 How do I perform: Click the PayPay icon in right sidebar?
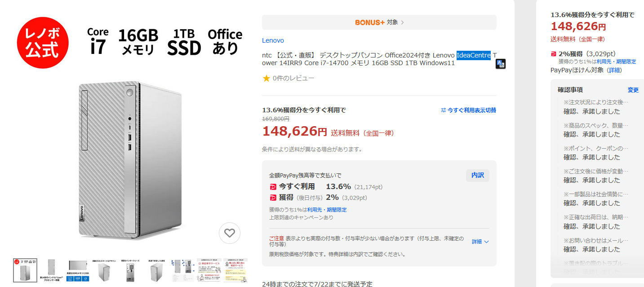(554, 54)
